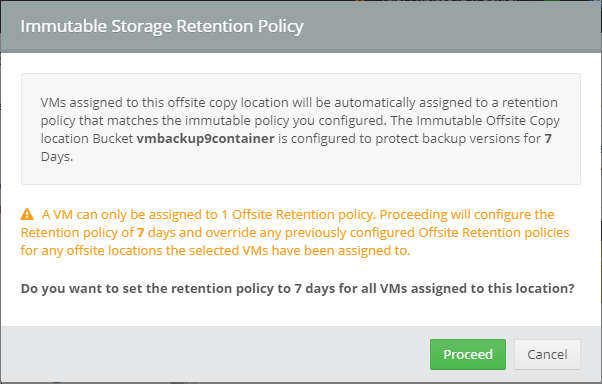Dismiss the dialog with Cancel
Viewport: 602px width, 384px height.
coord(547,354)
